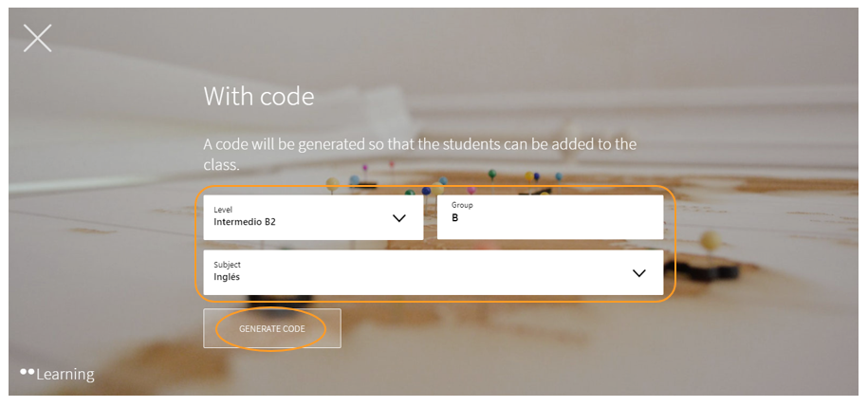Focus the Group input field
Viewport: 868px width, 407px height.
[550, 217]
